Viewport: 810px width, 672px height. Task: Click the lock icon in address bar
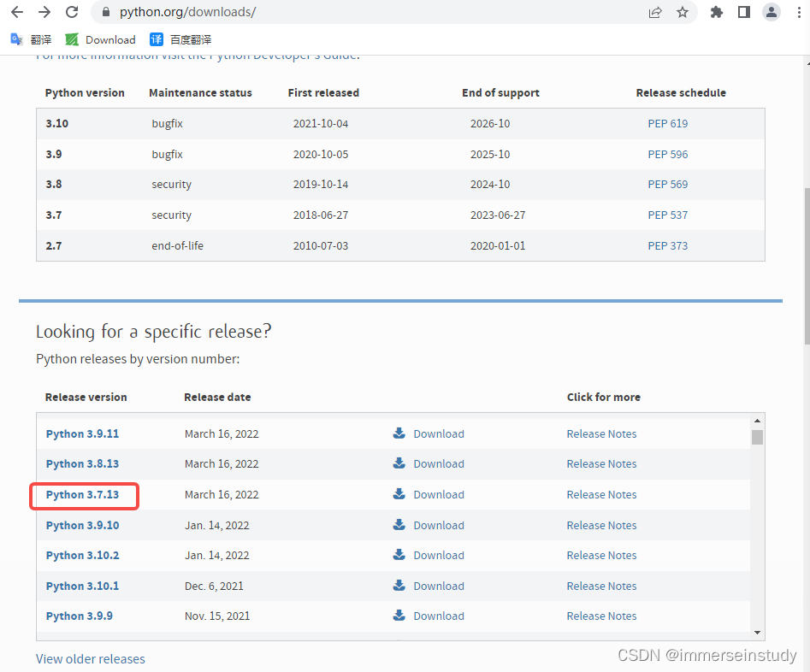pyautogui.click(x=106, y=12)
